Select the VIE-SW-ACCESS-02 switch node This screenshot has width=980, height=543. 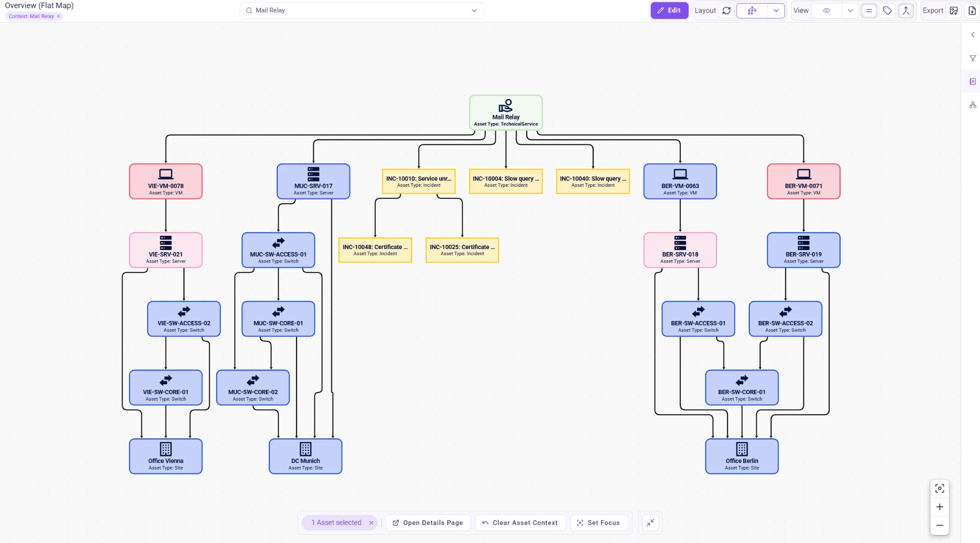pos(184,319)
